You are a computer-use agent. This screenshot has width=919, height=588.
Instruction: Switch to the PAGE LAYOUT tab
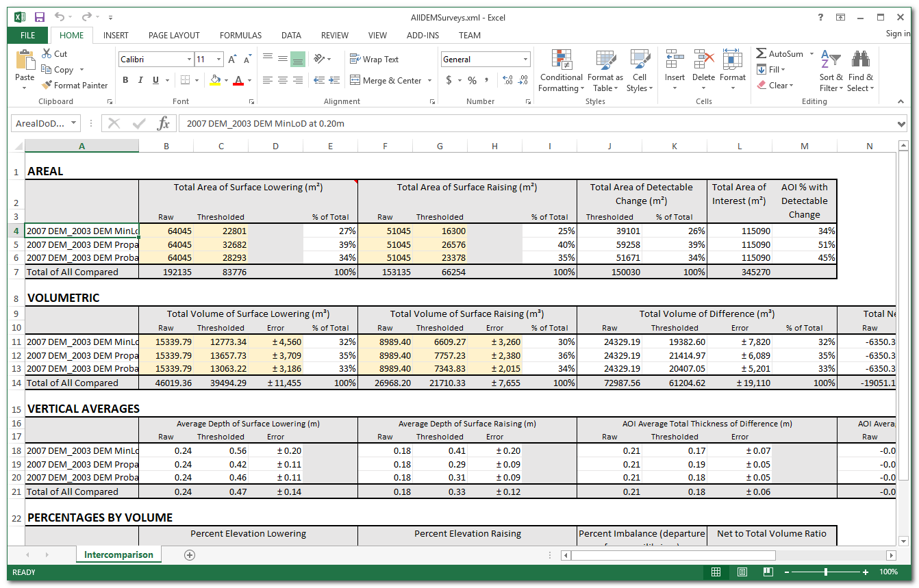pyautogui.click(x=174, y=36)
